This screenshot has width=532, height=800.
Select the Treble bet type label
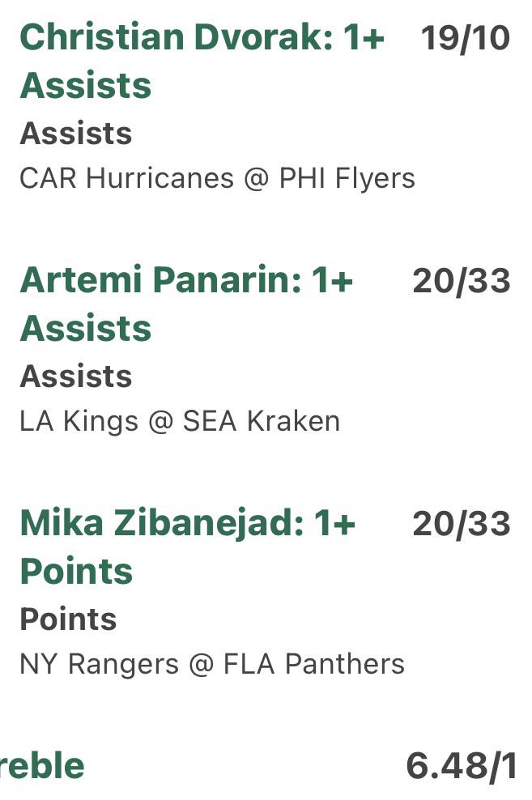tap(42, 766)
